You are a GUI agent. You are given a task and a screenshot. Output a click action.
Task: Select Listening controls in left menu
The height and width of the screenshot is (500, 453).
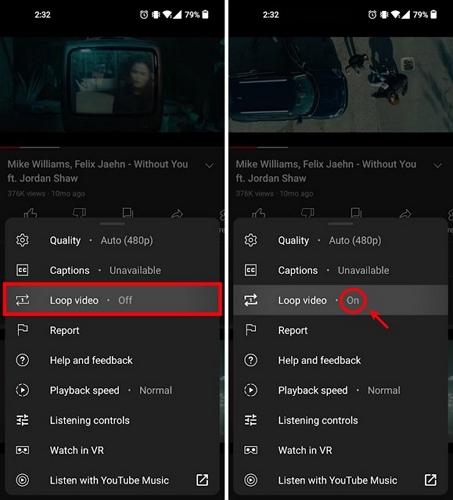click(112, 420)
